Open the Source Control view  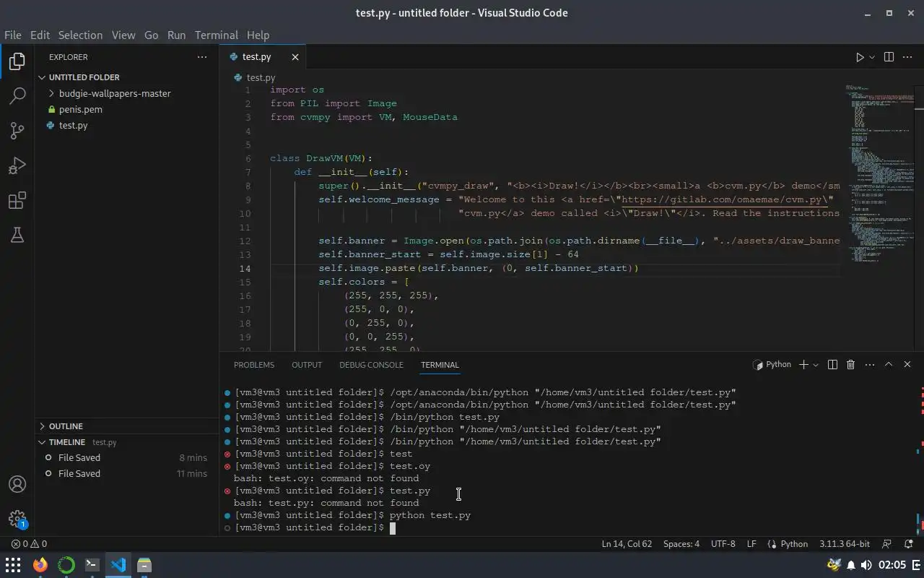point(17,131)
